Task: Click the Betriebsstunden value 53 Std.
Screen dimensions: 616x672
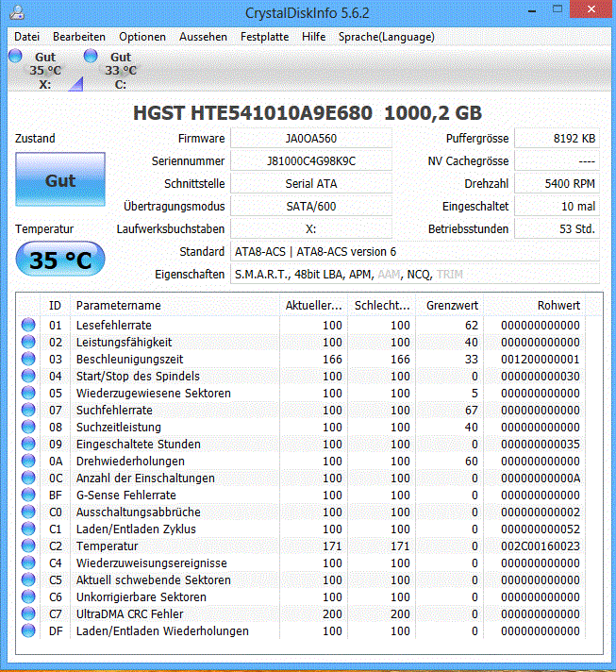Action: tap(557, 229)
